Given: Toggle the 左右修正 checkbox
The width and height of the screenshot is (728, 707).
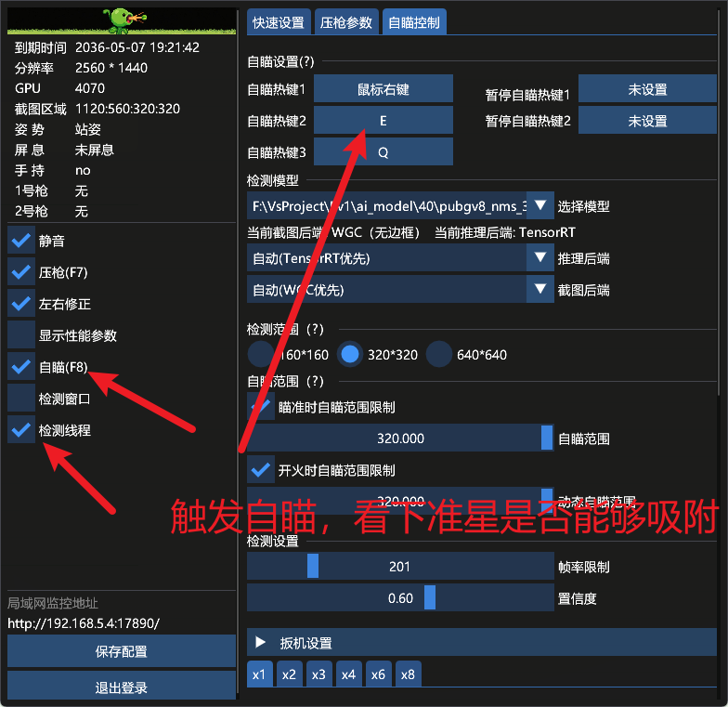Looking at the screenshot, I should (20, 303).
